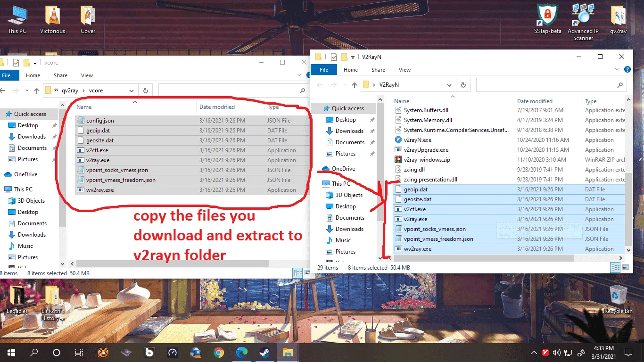Open File tab in V2RayN window

tap(324, 70)
